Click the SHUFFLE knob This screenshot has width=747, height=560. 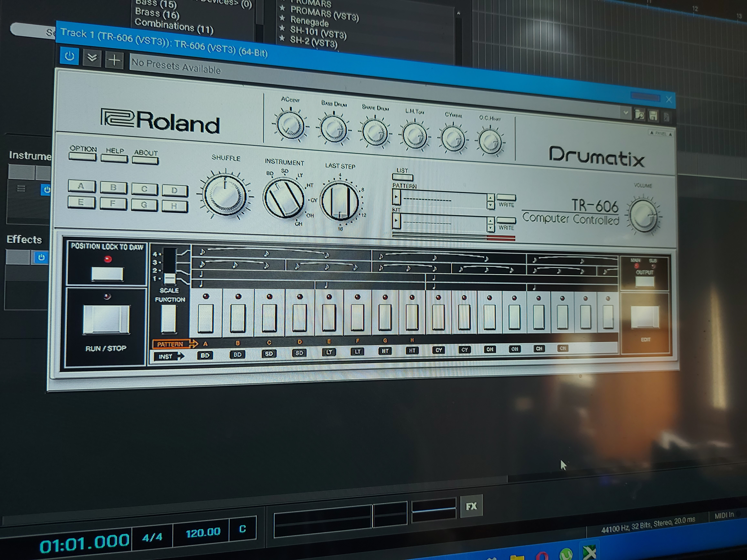225,195
